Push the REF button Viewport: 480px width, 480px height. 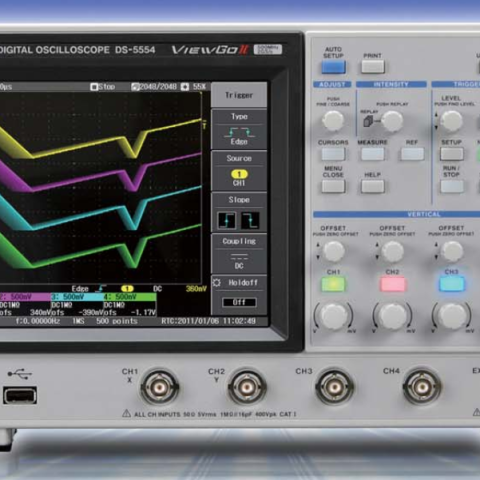pos(412,154)
